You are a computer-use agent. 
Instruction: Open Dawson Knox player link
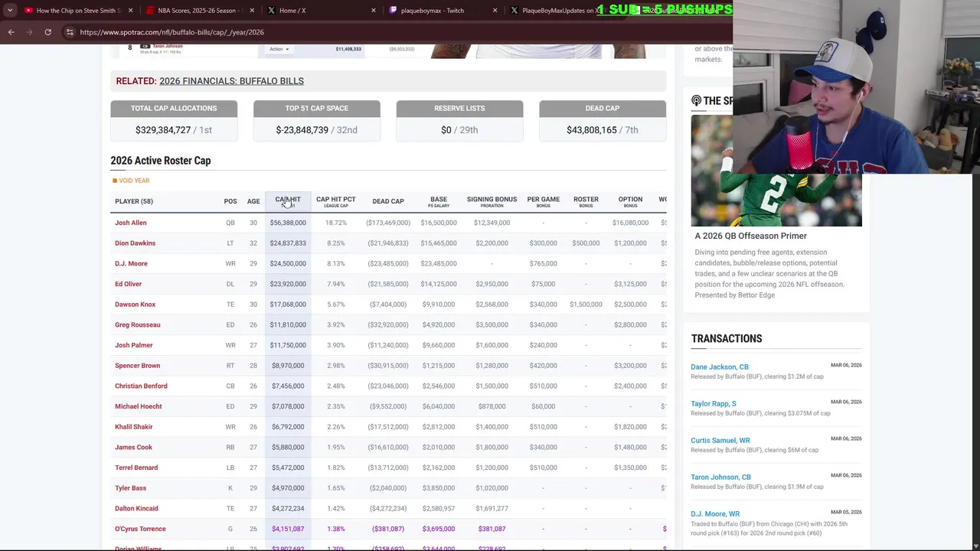pos(135,305)
